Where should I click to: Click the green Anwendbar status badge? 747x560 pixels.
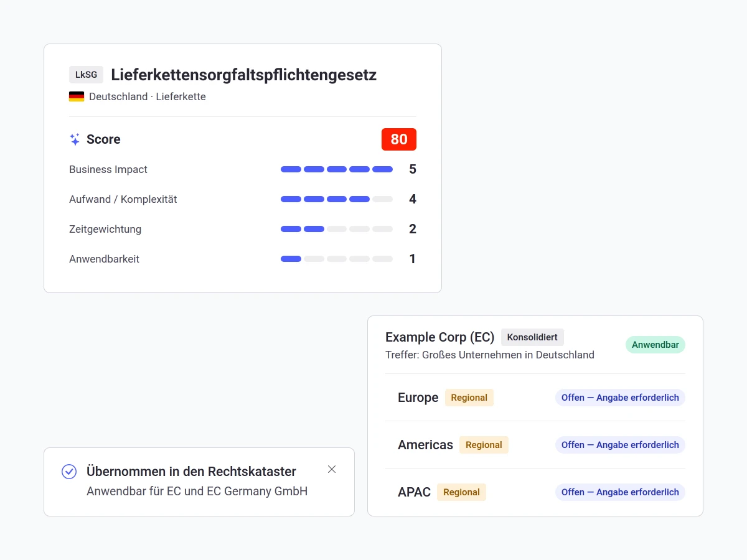click(x=655, y=345)
